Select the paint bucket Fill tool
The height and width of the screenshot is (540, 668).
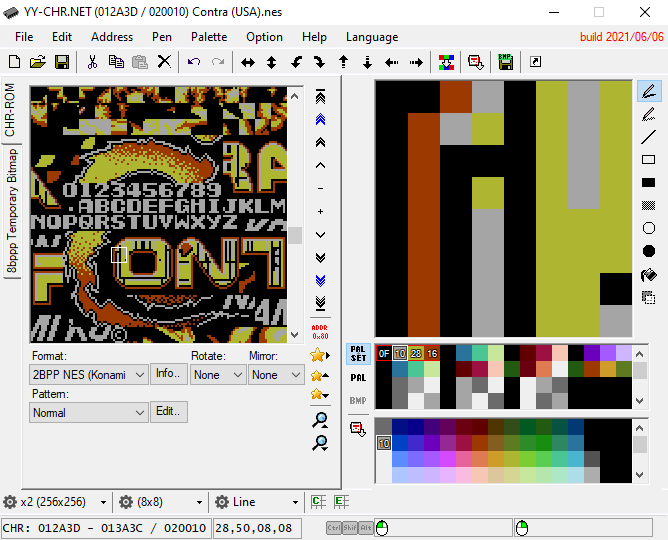(649, 275)
